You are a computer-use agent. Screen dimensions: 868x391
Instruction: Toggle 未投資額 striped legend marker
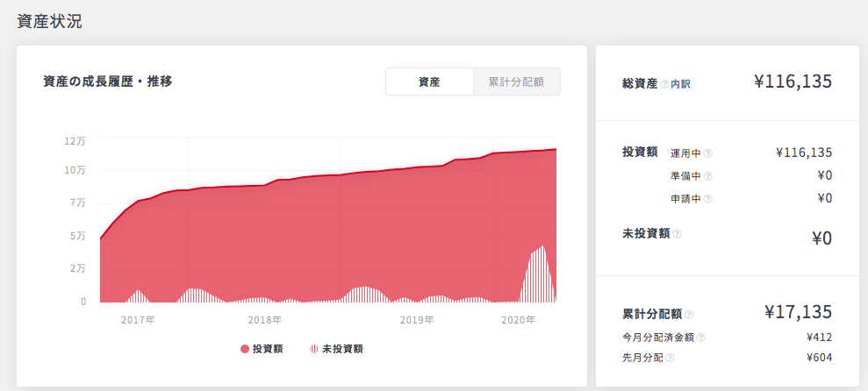[x=314, y=349]
